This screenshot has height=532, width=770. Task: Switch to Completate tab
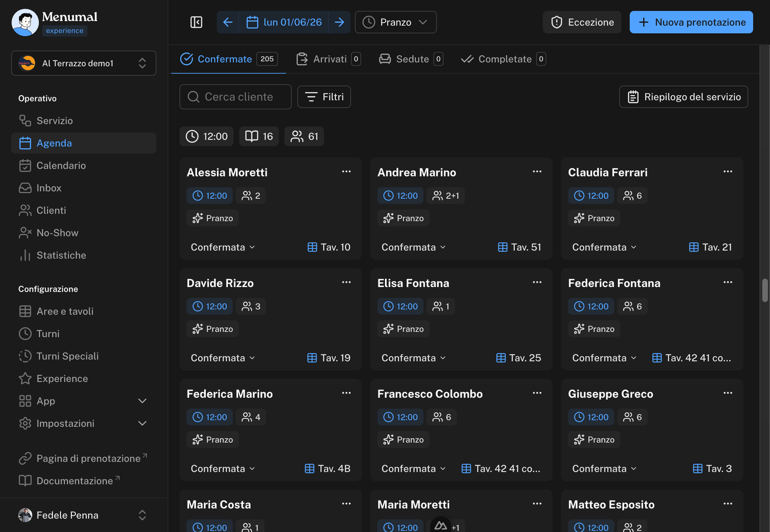pos(503,59)
